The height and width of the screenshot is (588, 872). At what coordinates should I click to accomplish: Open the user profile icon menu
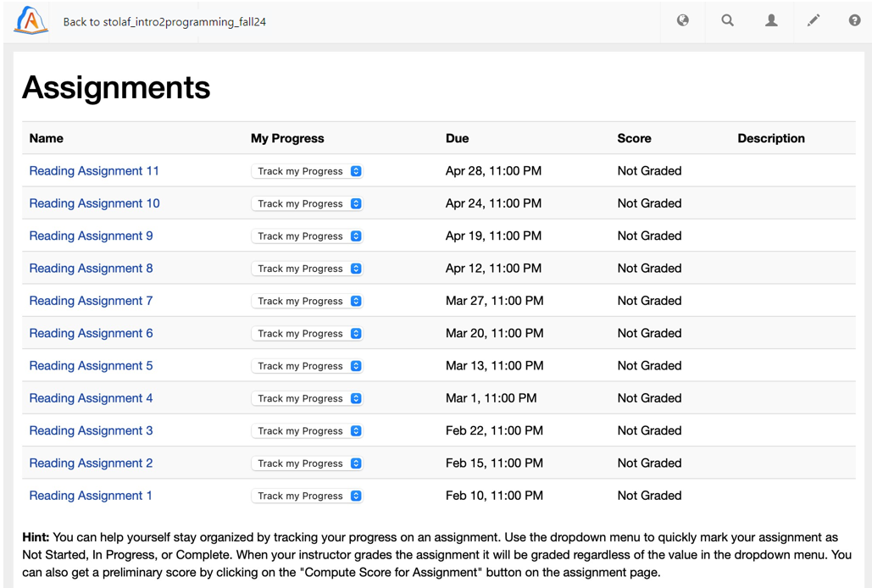(771, 20)
